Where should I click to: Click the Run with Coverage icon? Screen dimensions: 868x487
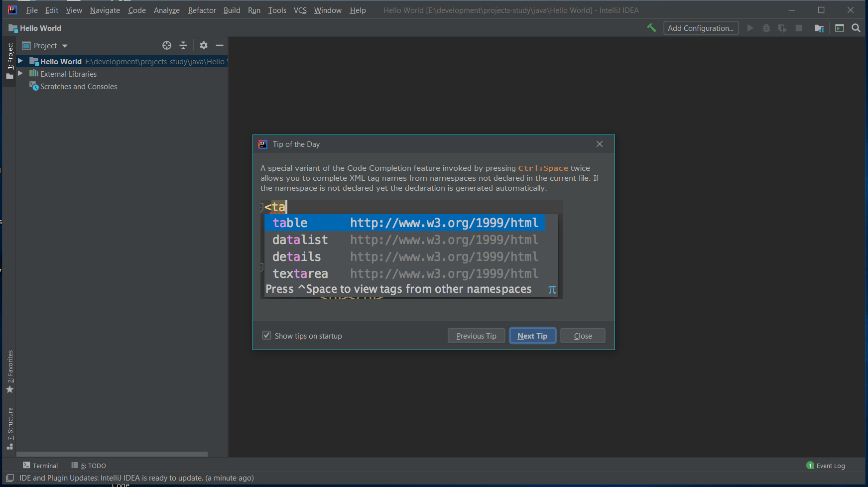pyautogui.click(x=782, y=28)
